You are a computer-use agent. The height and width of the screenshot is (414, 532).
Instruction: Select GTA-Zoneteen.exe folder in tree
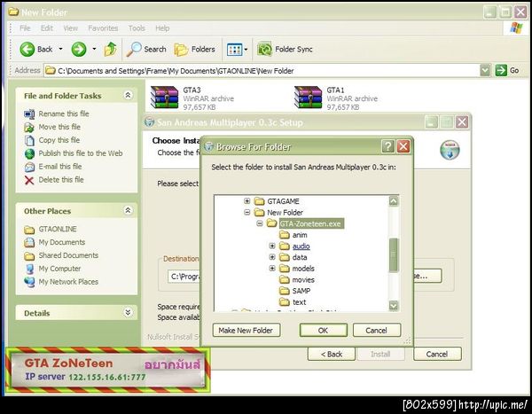[x=311, y=223]
